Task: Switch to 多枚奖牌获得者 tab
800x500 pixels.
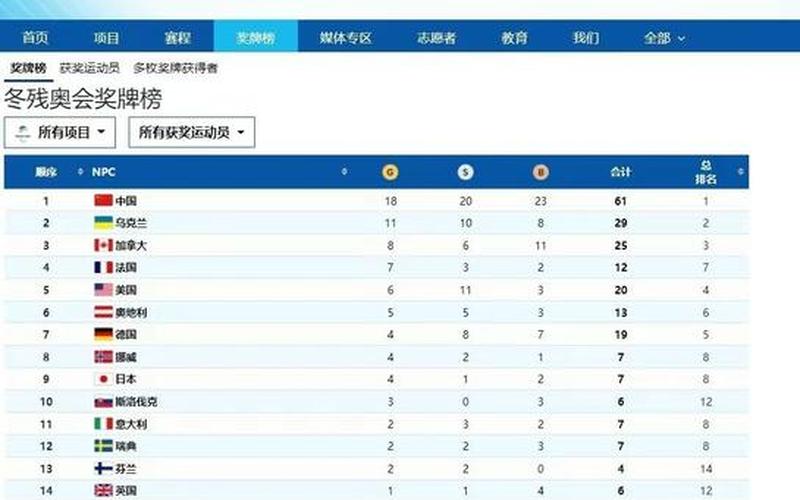Action: (x=175, y=68)
